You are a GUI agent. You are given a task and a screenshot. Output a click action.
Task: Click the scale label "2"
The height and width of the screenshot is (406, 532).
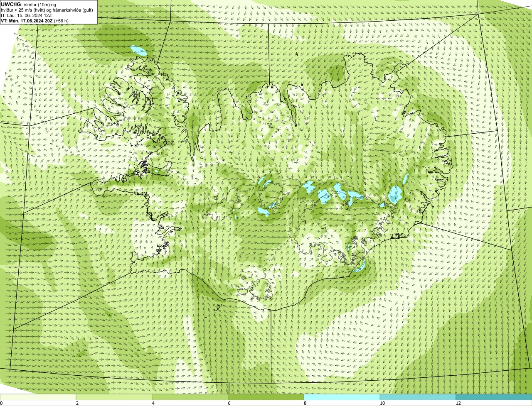(77, 403)
